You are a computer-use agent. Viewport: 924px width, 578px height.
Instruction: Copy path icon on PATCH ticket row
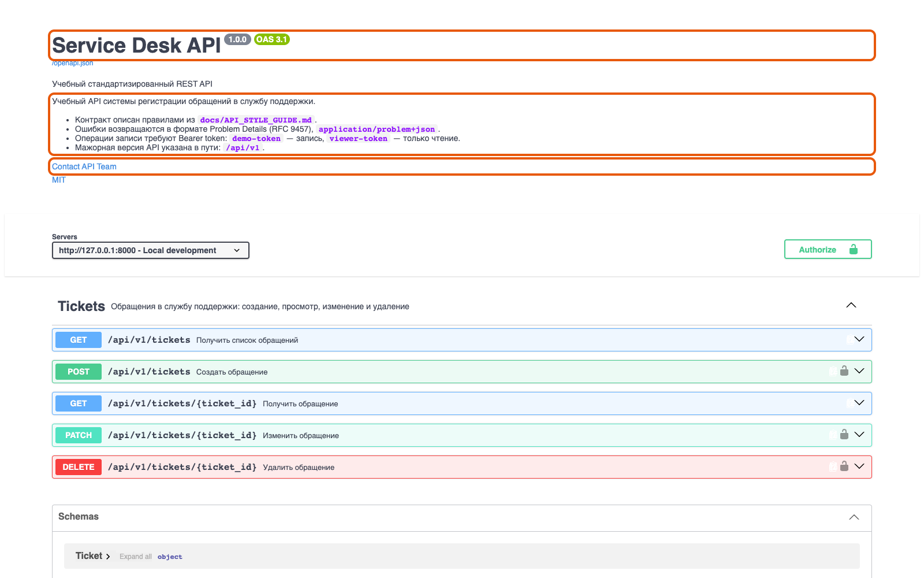tap(833, 435)
